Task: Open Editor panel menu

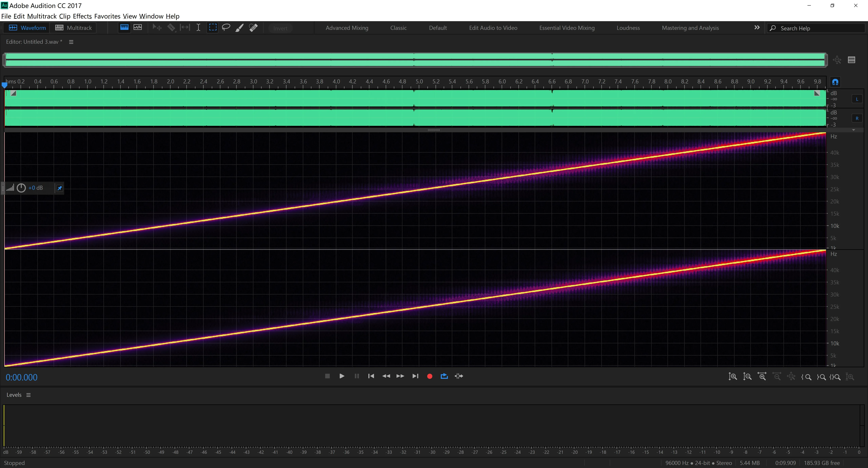Action: pyautogui.click(x=71, y=42)
